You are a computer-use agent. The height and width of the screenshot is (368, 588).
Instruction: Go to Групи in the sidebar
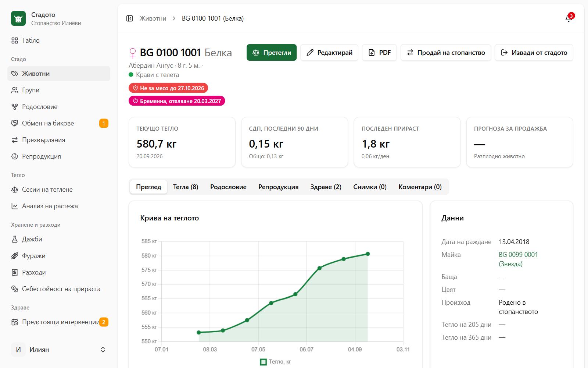coord(59,90)
